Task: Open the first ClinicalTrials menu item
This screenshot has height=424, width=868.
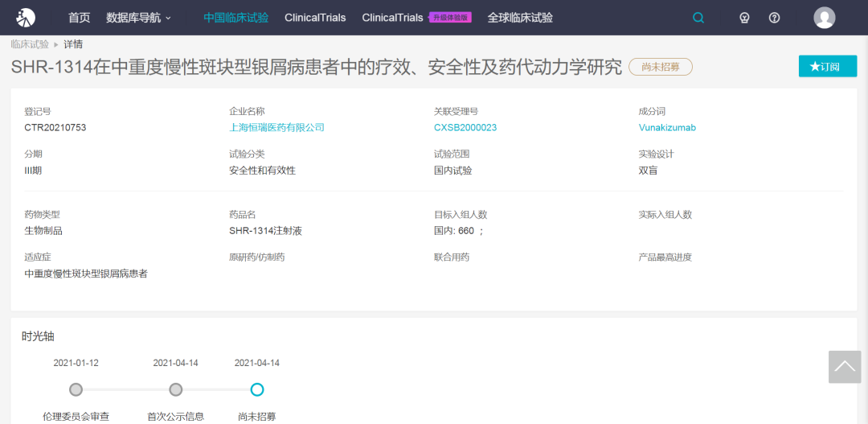Action: 315,18
